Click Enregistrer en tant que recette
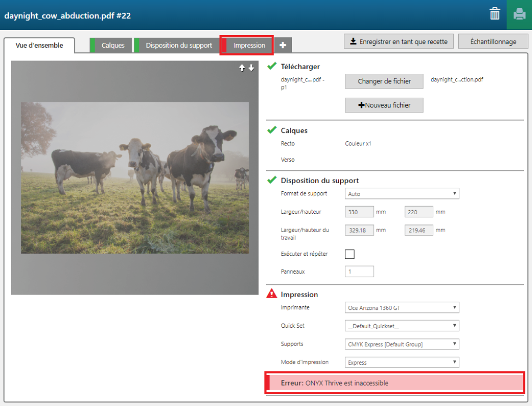 (399, 41)
